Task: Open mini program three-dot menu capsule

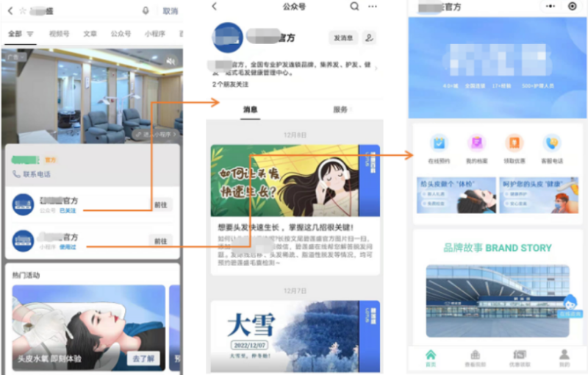Action: coord(550,6)
